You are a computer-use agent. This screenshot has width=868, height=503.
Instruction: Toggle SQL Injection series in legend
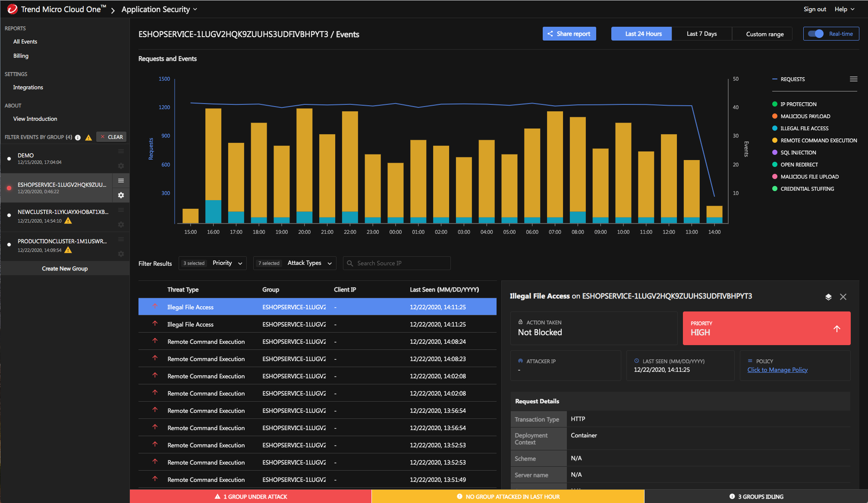pyautogui.click(x=798, y=153)
